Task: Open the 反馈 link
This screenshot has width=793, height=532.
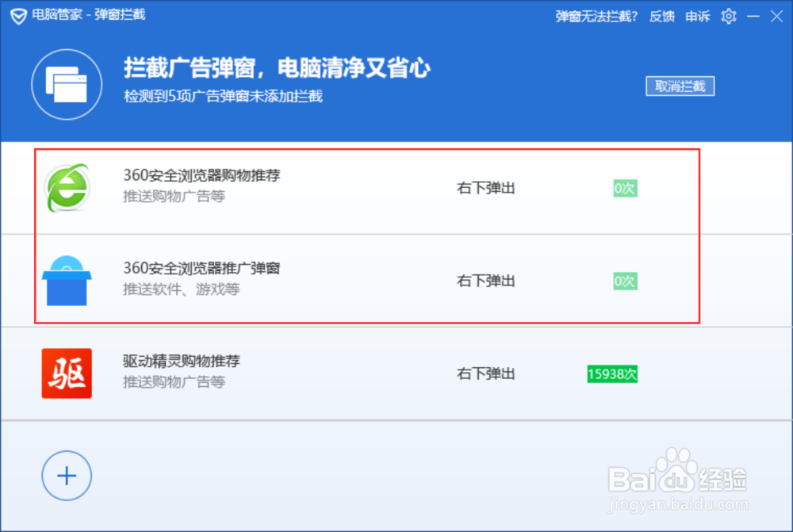Action: (661, 16)
